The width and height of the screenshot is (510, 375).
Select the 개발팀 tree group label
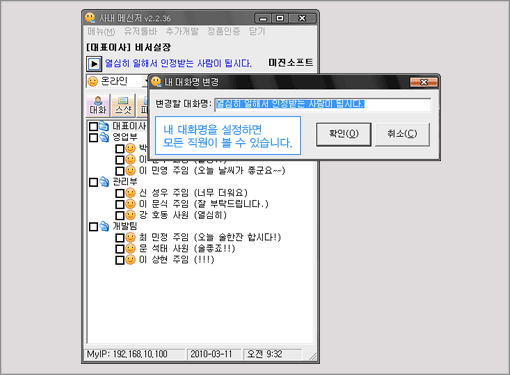pos(125,226)
